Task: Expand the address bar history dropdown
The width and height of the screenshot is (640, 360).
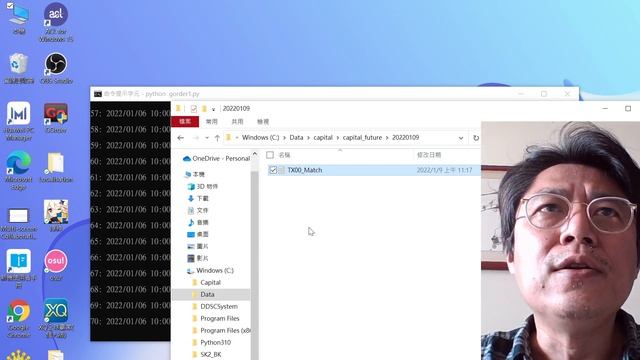Action: click(461, 138)
